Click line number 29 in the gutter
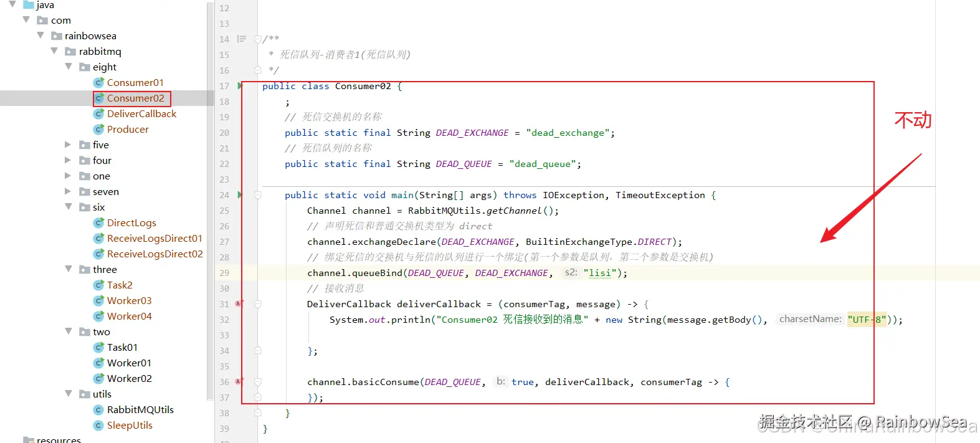Screen dimensions: 980x443 [x=224, y=273]
